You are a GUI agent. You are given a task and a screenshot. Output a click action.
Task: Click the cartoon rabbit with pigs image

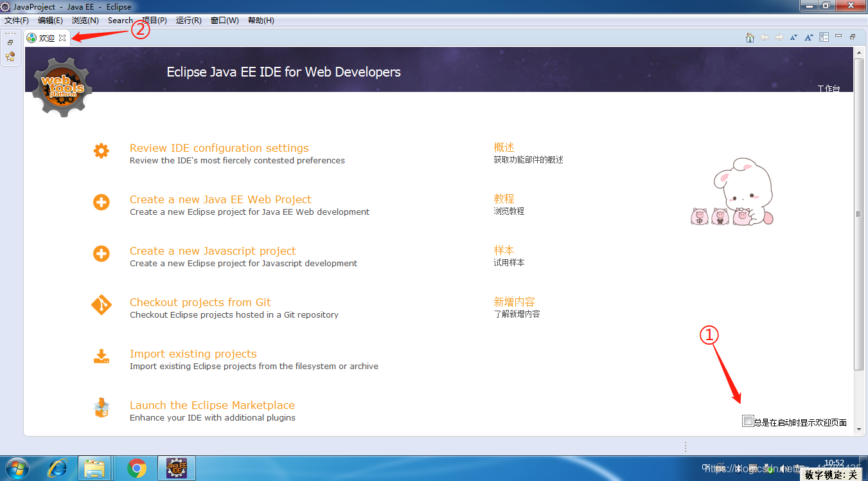732,192
